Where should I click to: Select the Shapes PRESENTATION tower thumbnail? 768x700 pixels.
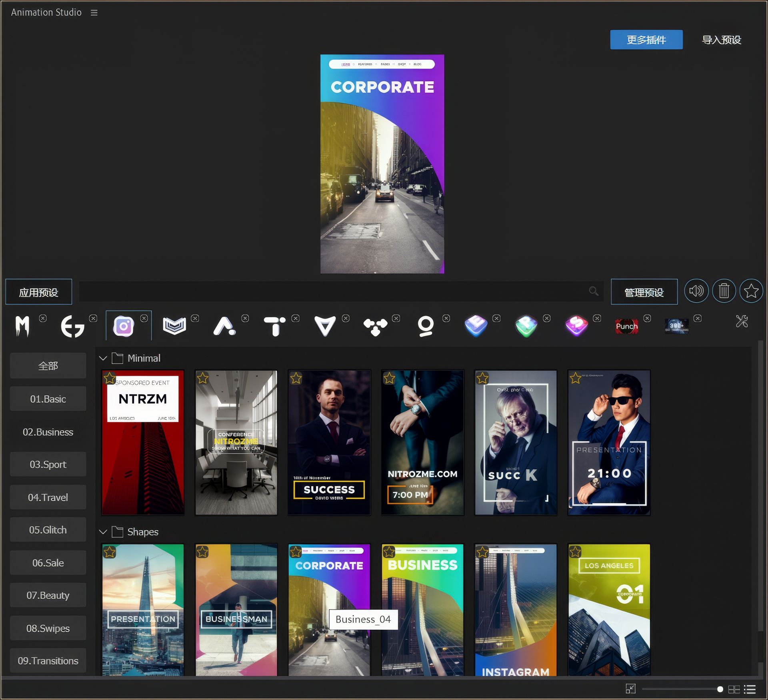pyautogui.click(x=143, y=610)
